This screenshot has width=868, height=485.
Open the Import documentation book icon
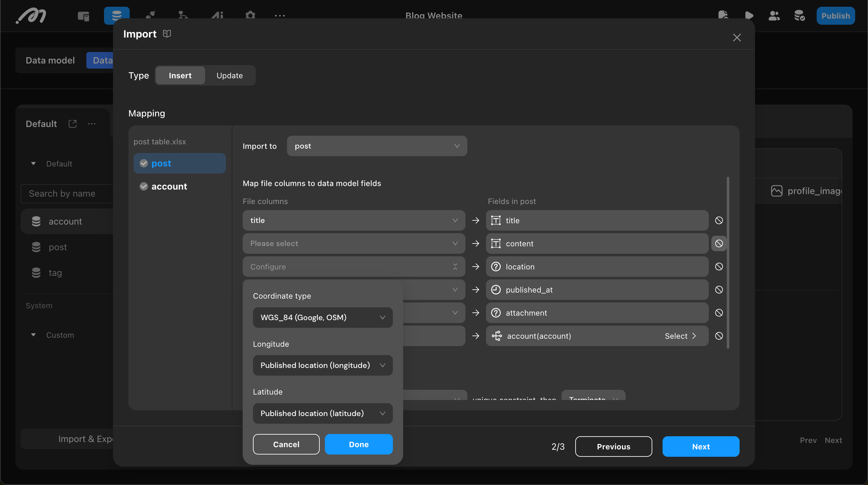[167, 34]
